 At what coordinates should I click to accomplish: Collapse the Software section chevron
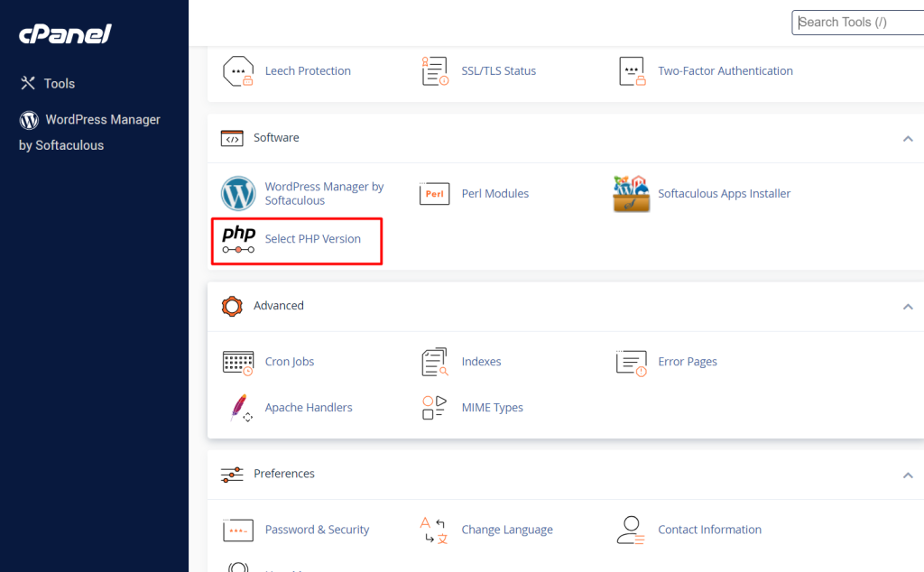[x=908, y=139]
